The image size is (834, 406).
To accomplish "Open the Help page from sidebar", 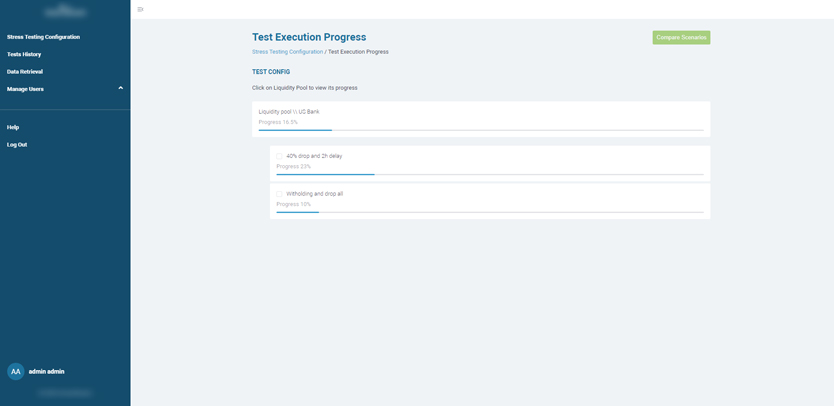I will point(13,127).
